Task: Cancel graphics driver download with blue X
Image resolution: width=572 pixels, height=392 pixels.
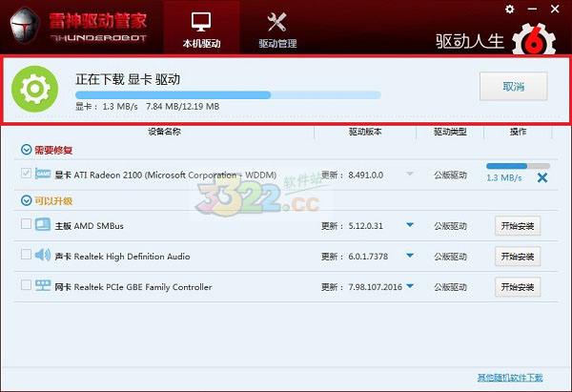Action: coord(542,177)
